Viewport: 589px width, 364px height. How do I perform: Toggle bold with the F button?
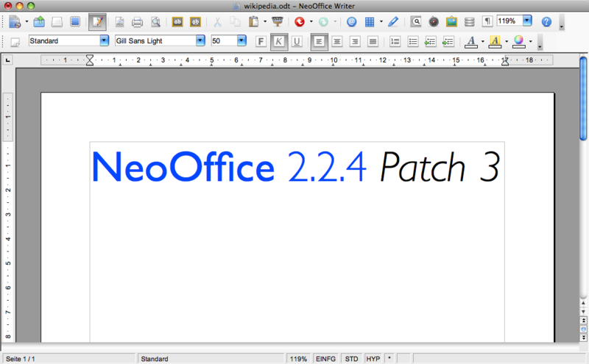261,41
